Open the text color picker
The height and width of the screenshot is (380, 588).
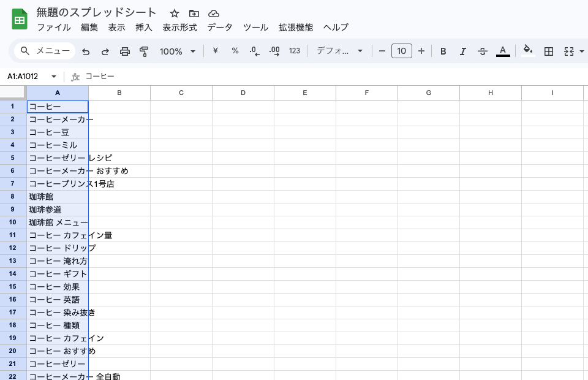point(503,51)
